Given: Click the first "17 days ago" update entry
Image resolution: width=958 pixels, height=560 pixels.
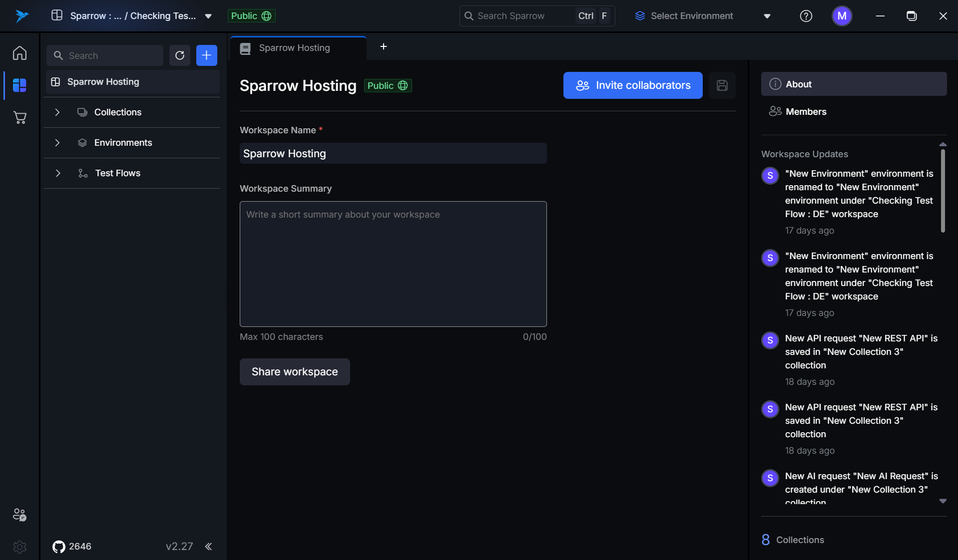Looking at the screenshot, I should click(849, 202).
